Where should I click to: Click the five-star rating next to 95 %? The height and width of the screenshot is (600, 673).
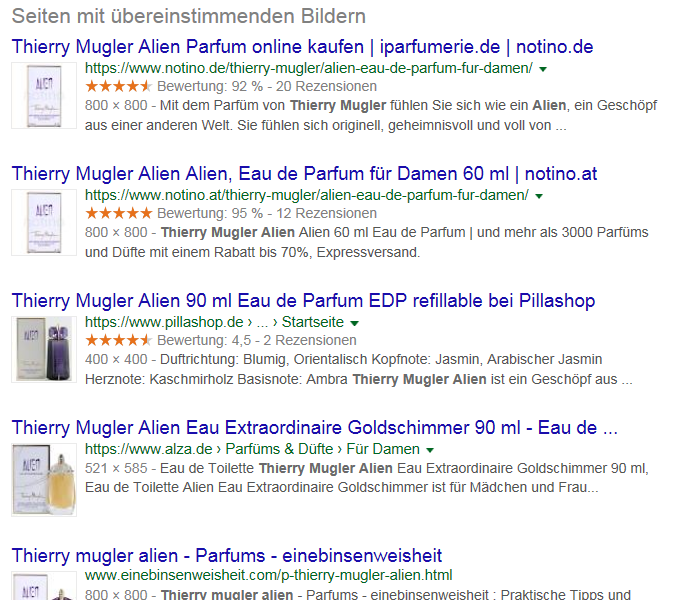click(x=119, y=213)
